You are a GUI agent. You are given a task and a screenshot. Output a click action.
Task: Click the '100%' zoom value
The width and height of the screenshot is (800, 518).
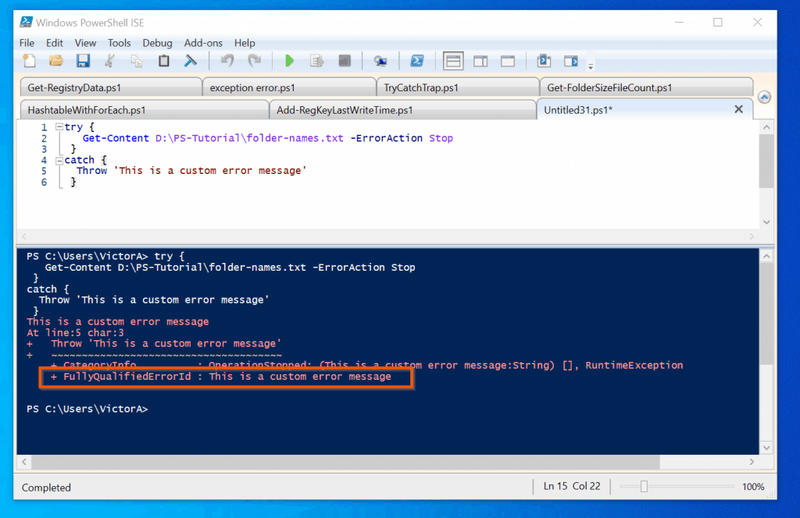753,486
